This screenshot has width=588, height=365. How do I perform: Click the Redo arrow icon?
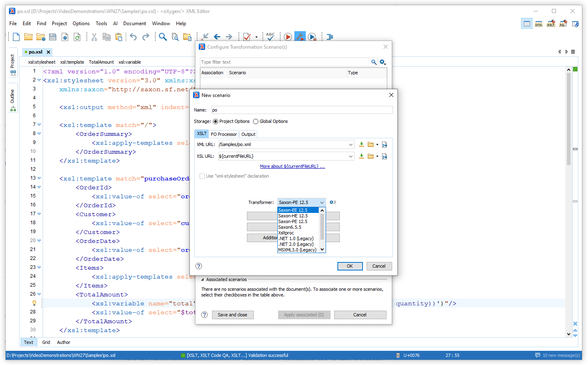146,37
